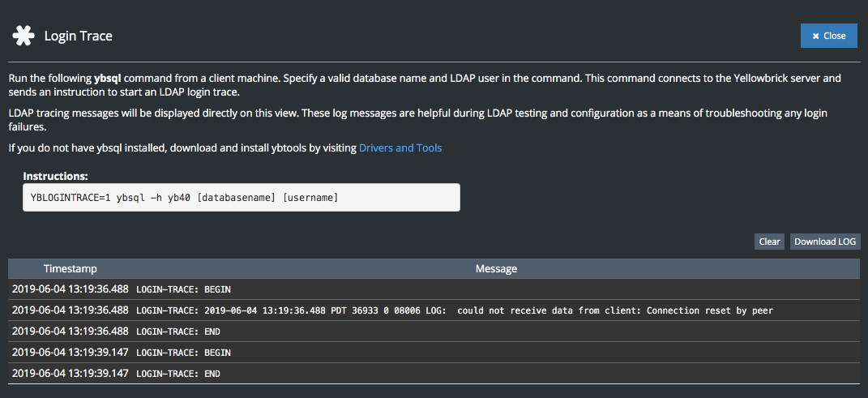Close the Login Trace panel
868x398 pixels.
coord(828,36)
